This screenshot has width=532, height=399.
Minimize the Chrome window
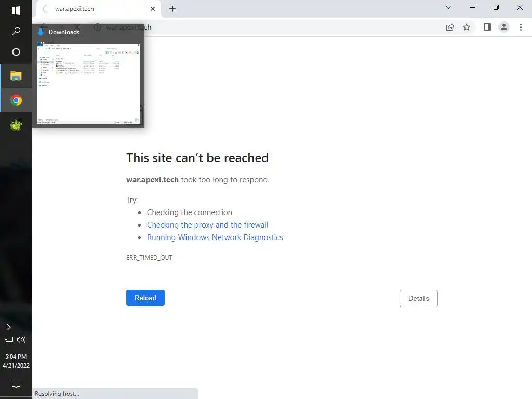(472, 7)
